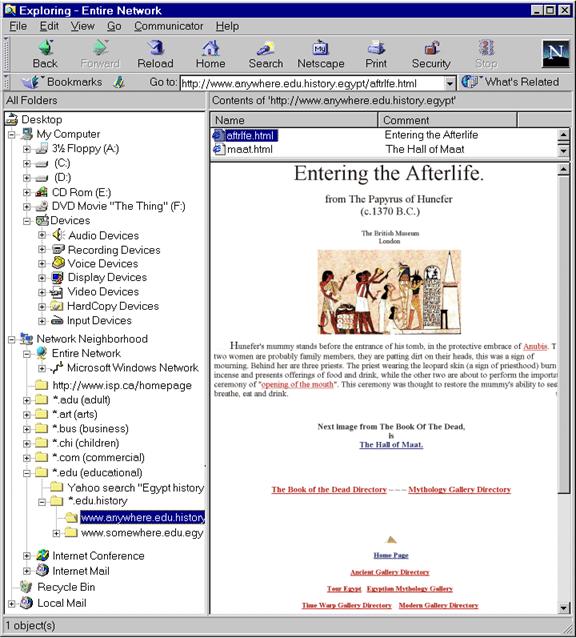The height and width of the screenshot is (638, 576).
Task: Select the Video Devices icon
Action: pos(56,292)
